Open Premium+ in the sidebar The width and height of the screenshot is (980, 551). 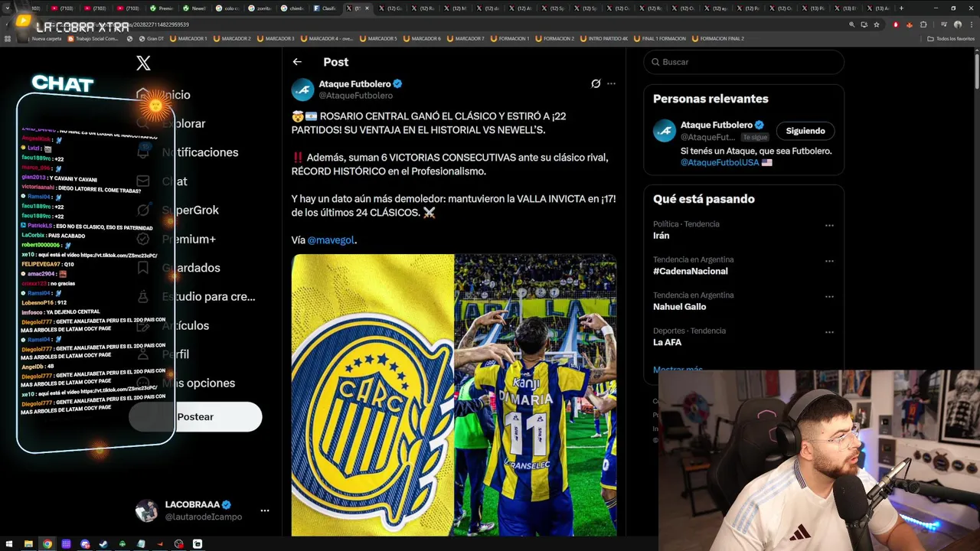click(176, 239)
